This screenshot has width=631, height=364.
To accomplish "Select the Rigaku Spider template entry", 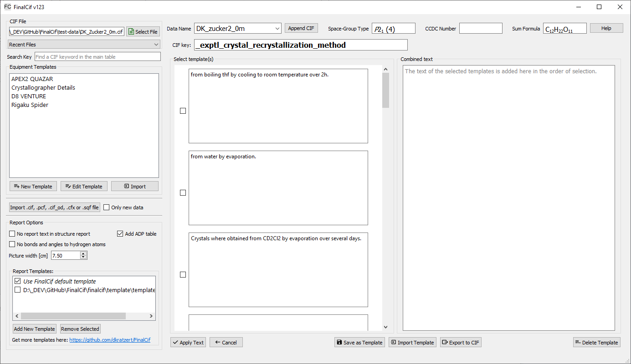I will click(30, 105).
